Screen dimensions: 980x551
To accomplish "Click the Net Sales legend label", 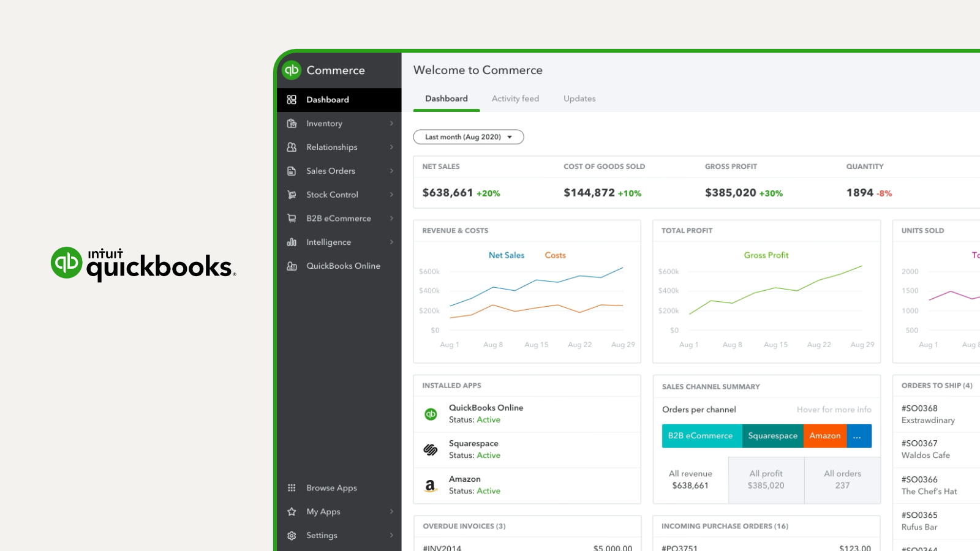I will 507,255.
